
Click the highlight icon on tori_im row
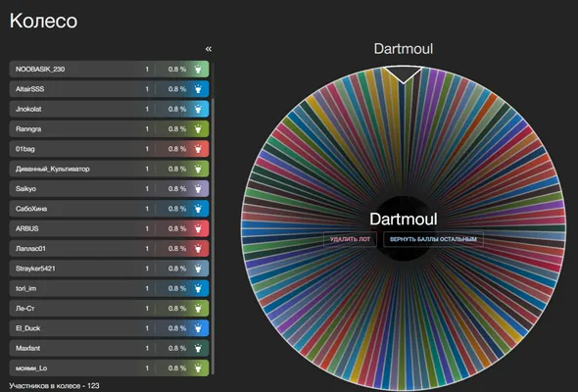(198, 288)
